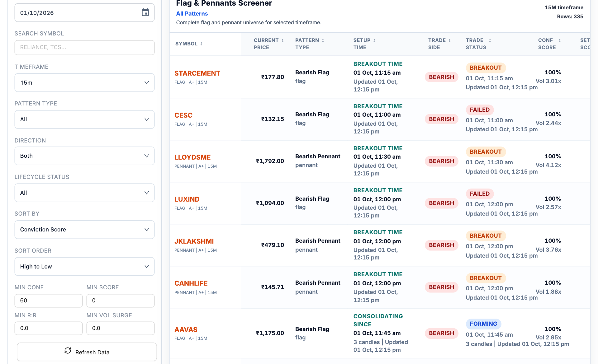Click the Min Score input field
598x364 pixels.
121,301
